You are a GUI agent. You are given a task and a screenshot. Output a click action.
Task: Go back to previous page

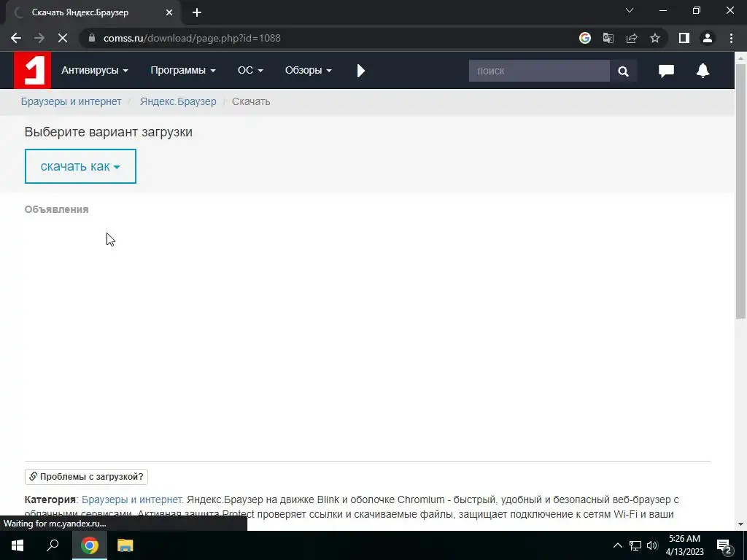pos(16,38)
